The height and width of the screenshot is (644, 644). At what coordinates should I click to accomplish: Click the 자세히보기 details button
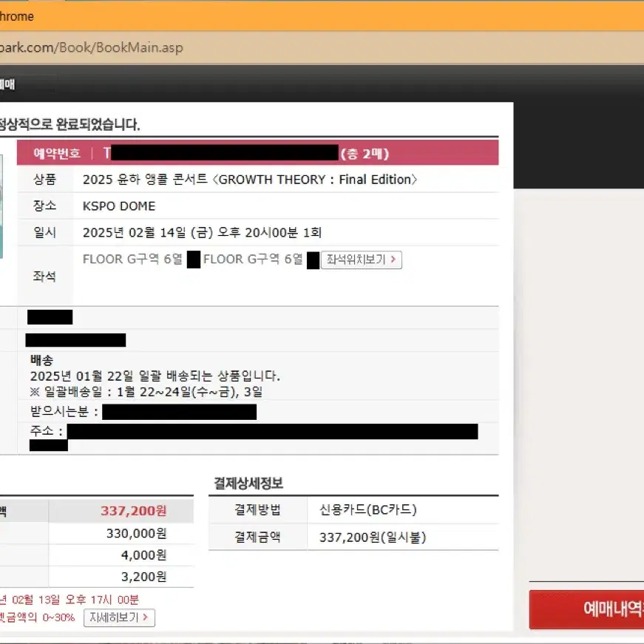[x=119, y=617]
